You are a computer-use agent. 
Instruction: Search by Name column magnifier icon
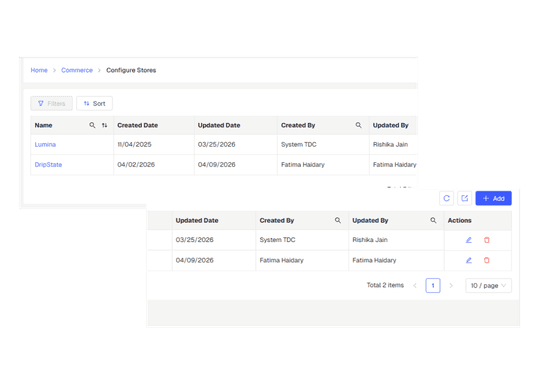pos(92,125)
